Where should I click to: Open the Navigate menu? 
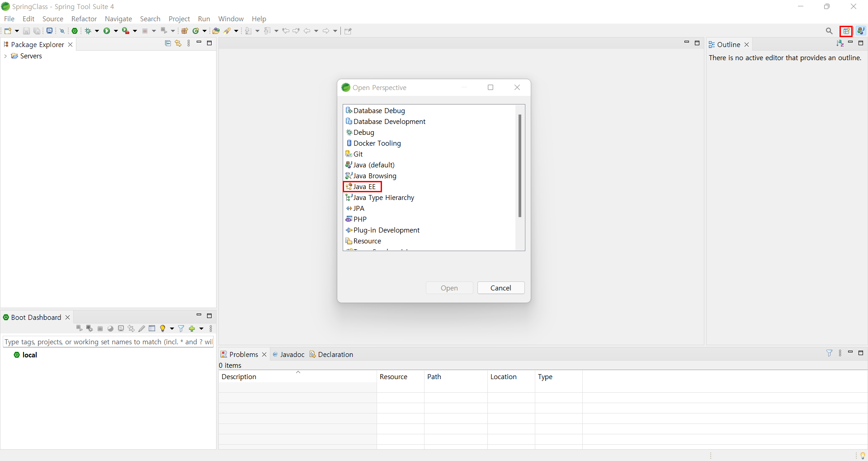point(118,19)
